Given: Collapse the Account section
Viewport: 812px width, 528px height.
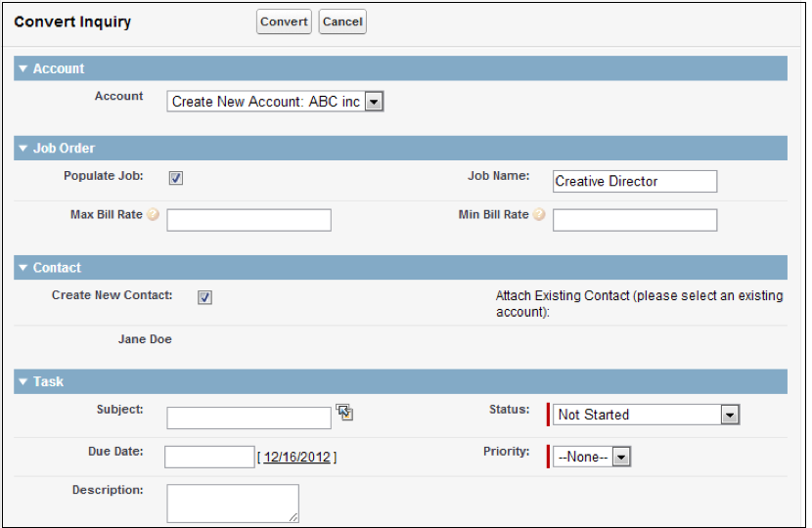Looking at the screenshot, I should click(23, 69).
